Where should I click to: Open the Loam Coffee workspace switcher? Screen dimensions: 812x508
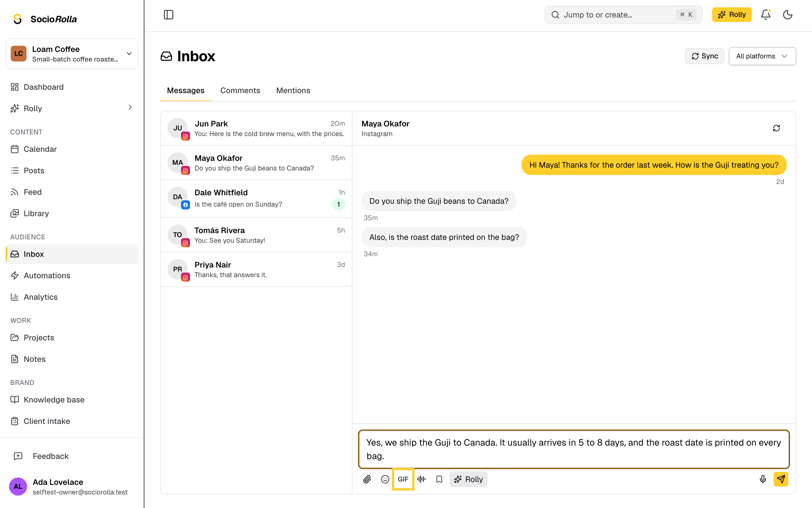(72, 54)
